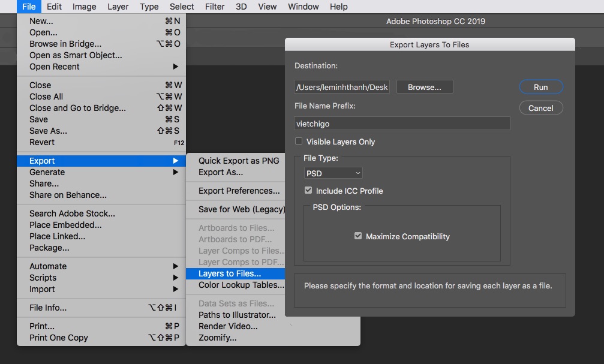
Task: Open the Image menu
Action: point(85,7)
